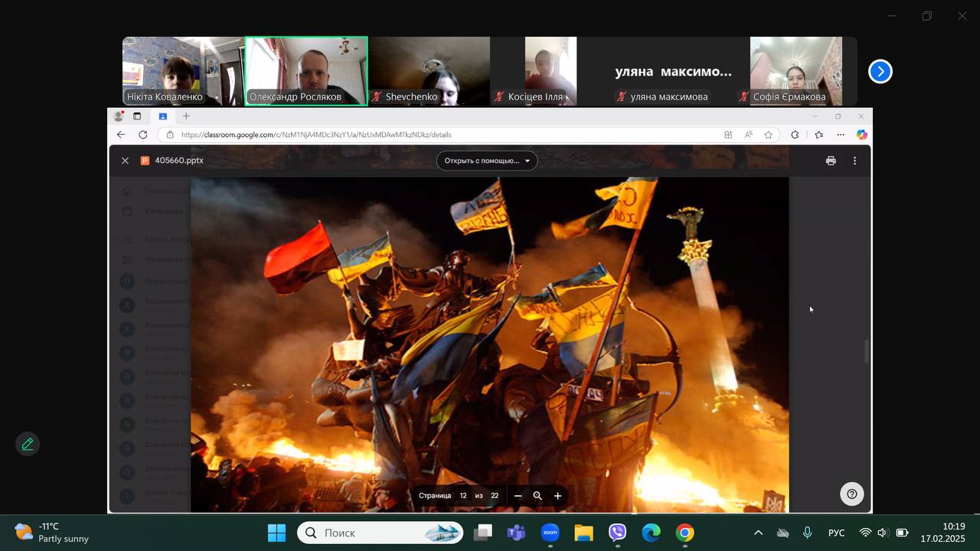Click microphone tray icon
The height and width of the screenshot is (551, 980).
tap(807, 533)
